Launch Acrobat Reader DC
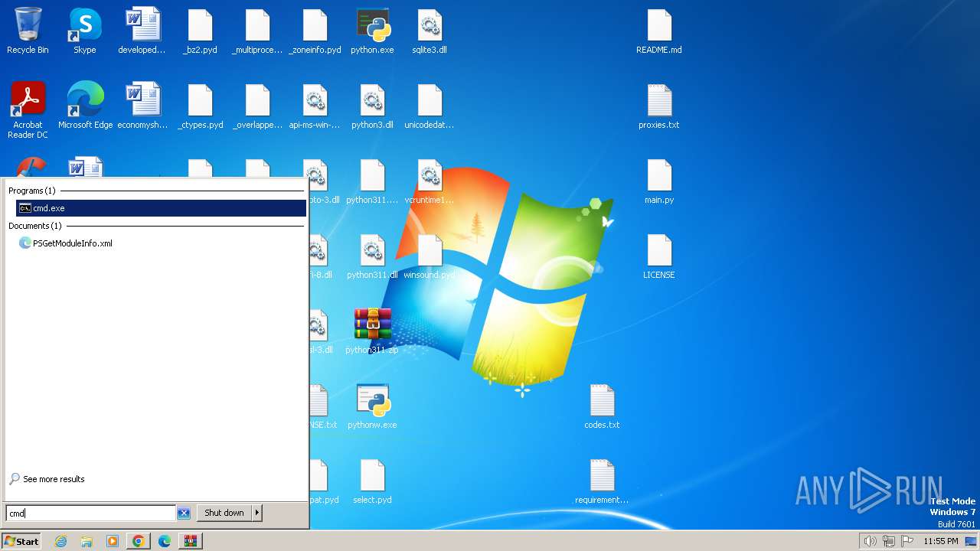The image size is (980, 551). (28, 111)
